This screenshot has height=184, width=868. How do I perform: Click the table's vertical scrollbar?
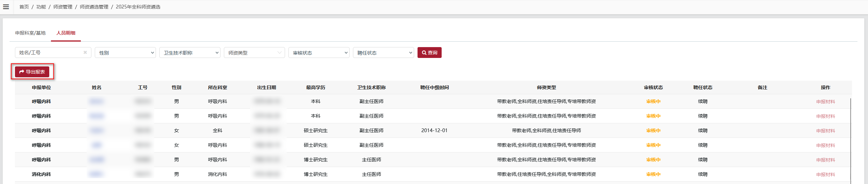click(x=851, y=141)
